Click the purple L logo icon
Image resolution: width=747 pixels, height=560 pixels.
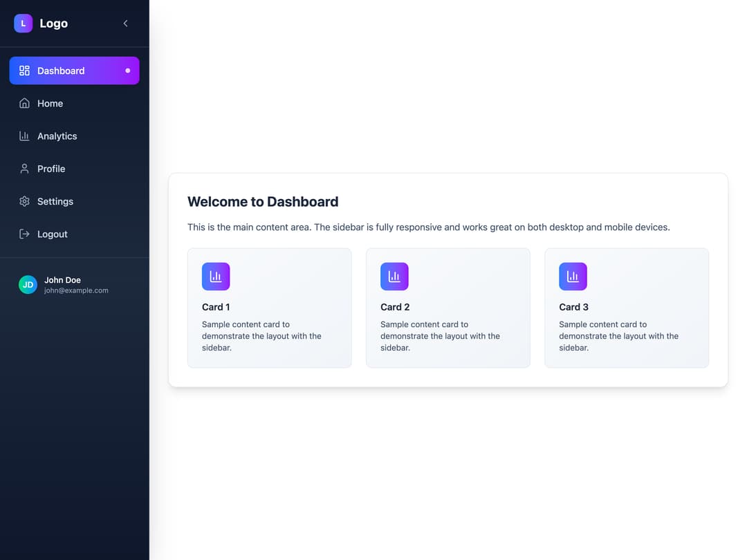point(23,24)
